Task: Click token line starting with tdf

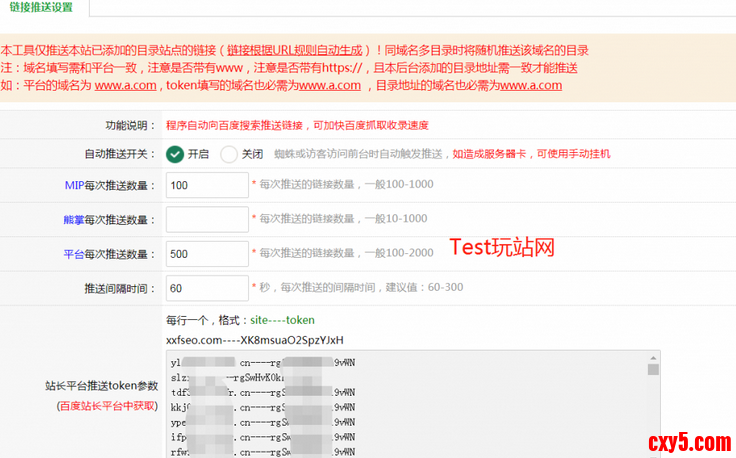Action: [x=262, y=393]
